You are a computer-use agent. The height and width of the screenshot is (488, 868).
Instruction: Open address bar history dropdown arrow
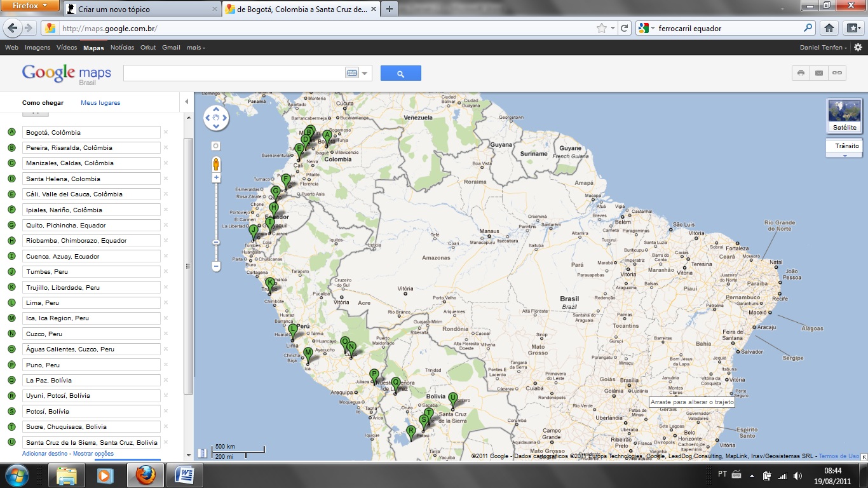[x=613, y=28]
